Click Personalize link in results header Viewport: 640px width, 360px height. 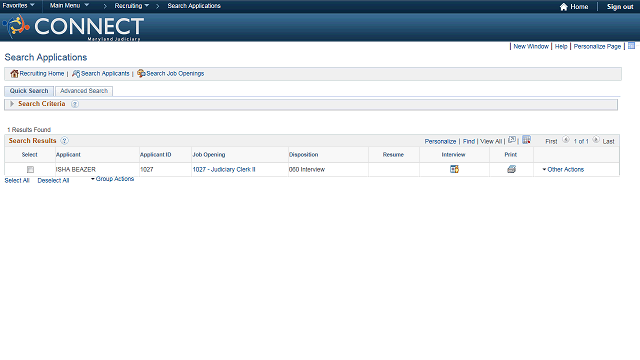pyautogui.click(x=440, y=141)
